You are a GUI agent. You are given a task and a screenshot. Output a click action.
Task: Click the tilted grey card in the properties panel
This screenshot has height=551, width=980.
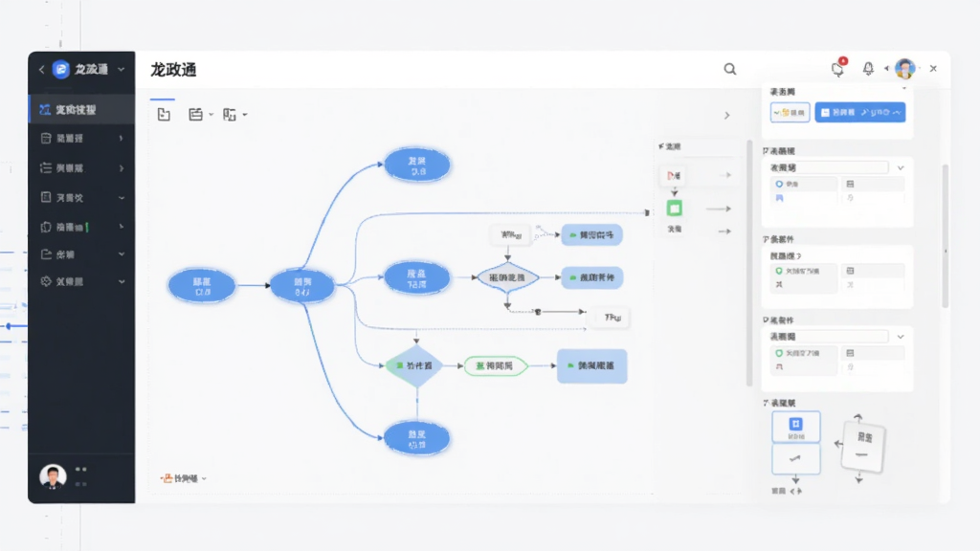tap(863, 446)
